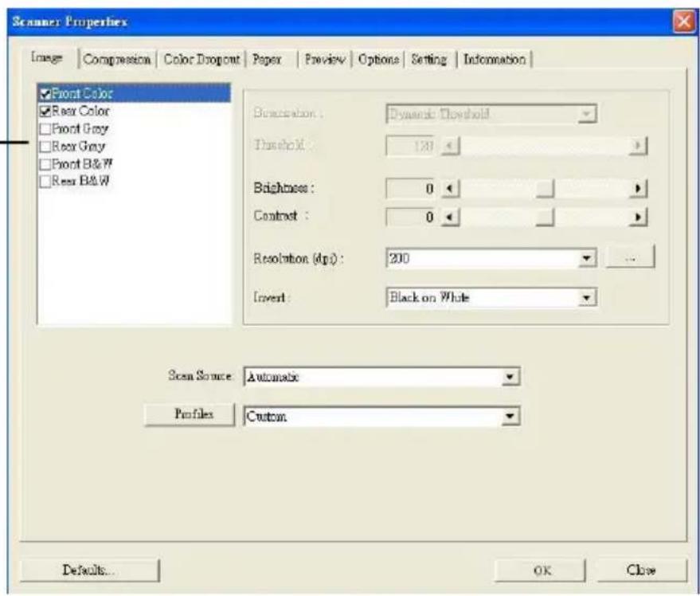Click Brightness left arrow to decrease
This screenshot has height=596, width=700.
450,189
